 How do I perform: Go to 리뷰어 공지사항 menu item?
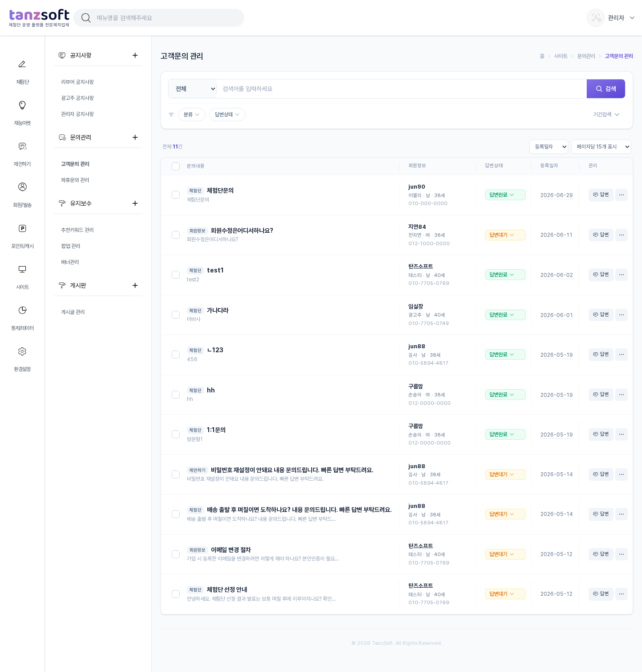(78, 82)
